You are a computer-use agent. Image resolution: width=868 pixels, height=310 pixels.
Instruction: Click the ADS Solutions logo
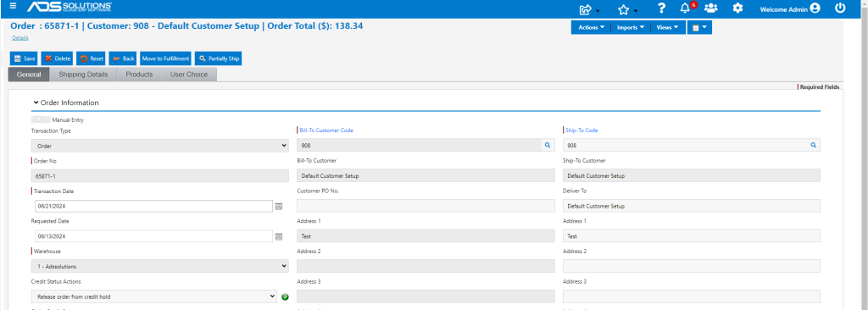[x=70, y=7]
